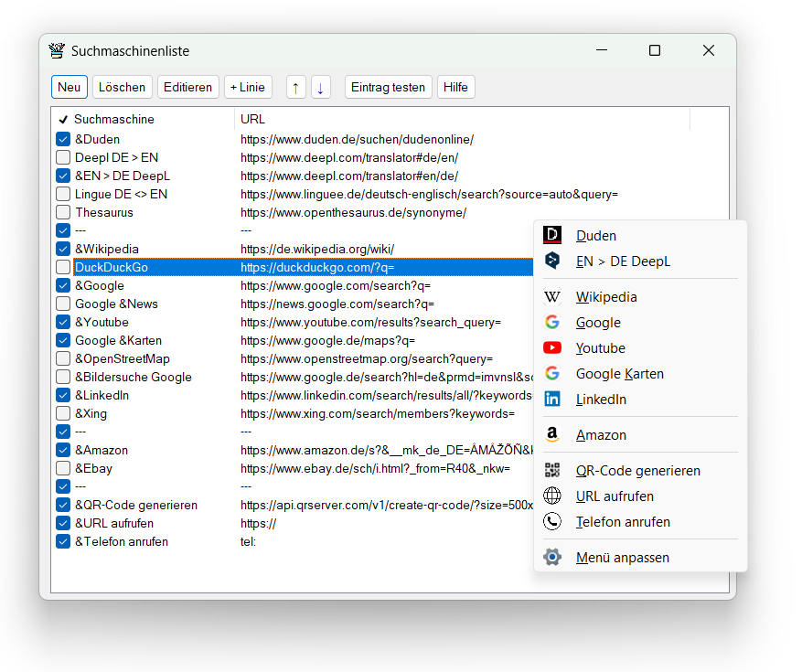
Task: Check the &Xing checkbox
Action: coord(63,413)
